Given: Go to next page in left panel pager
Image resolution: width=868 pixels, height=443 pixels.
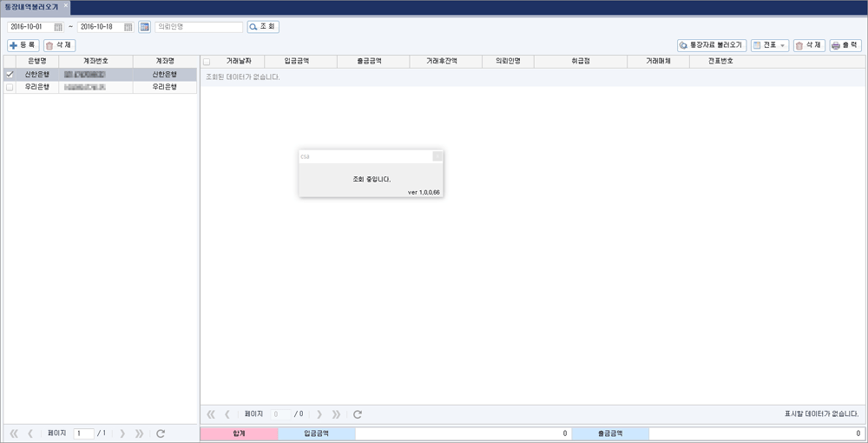Looking at the screenshot, I should [122, 433].
